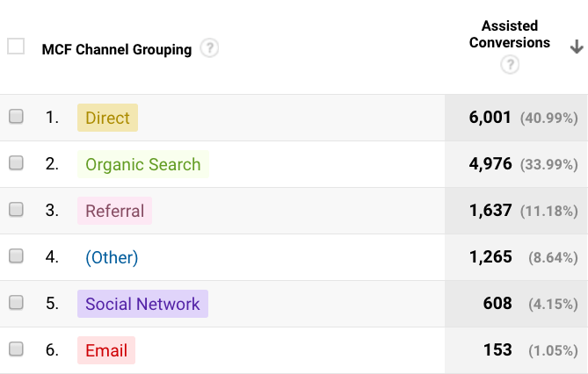Click help icon under Assisted Conversions

tap(510, 65)
